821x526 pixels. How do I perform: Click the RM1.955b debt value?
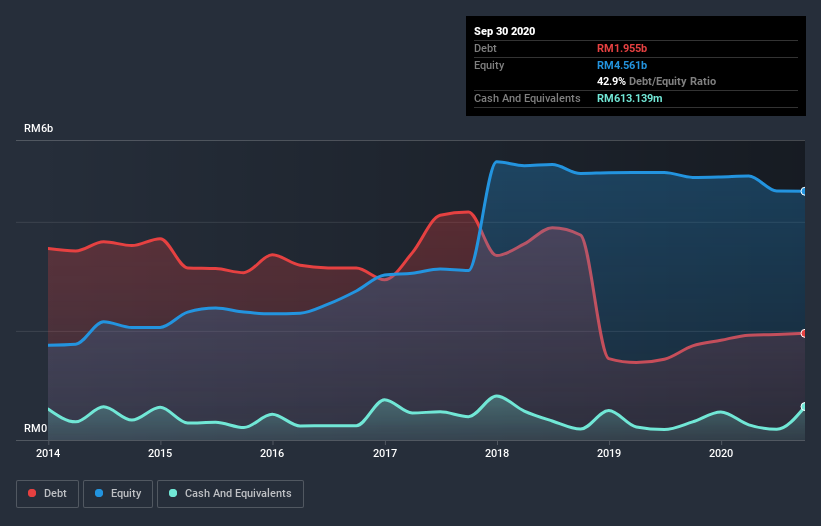pyautogui.click(x=622, y=48)
